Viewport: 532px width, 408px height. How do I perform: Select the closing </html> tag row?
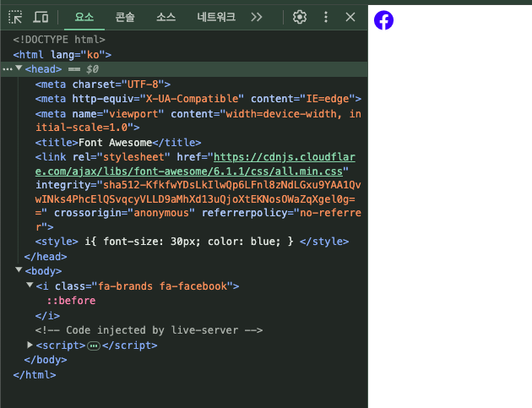coord(35,375)
